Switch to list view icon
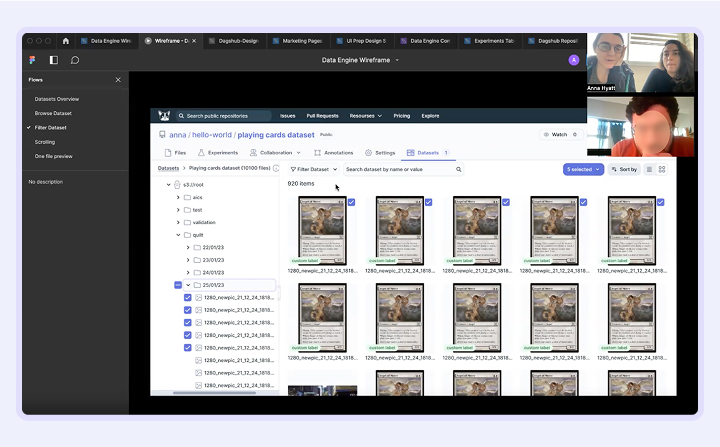 click(649, 170)
